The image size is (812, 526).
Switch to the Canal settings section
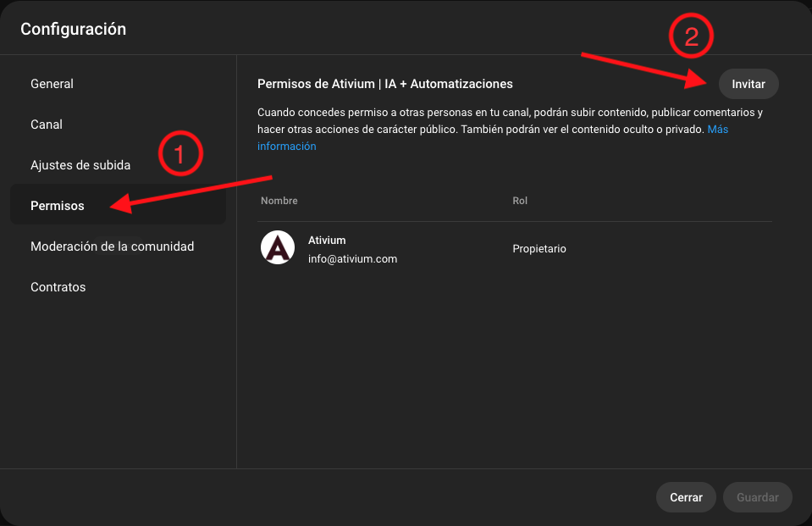47,125
